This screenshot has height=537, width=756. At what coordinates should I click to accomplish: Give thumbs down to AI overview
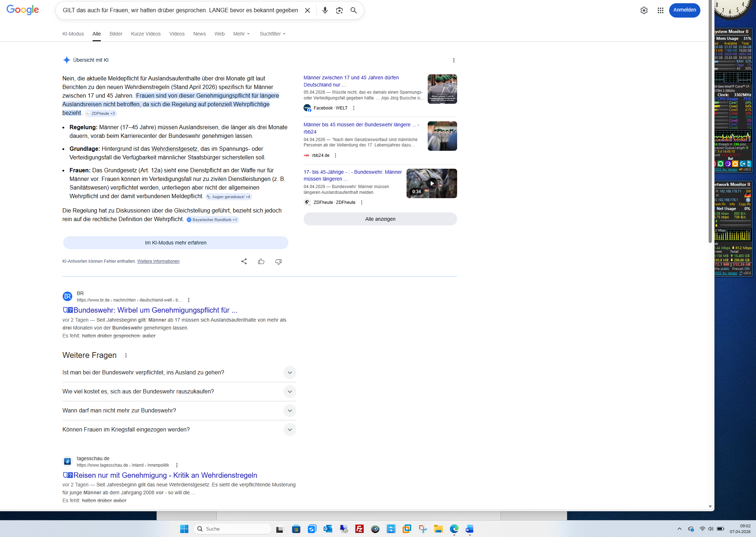(x=278, y=261)
